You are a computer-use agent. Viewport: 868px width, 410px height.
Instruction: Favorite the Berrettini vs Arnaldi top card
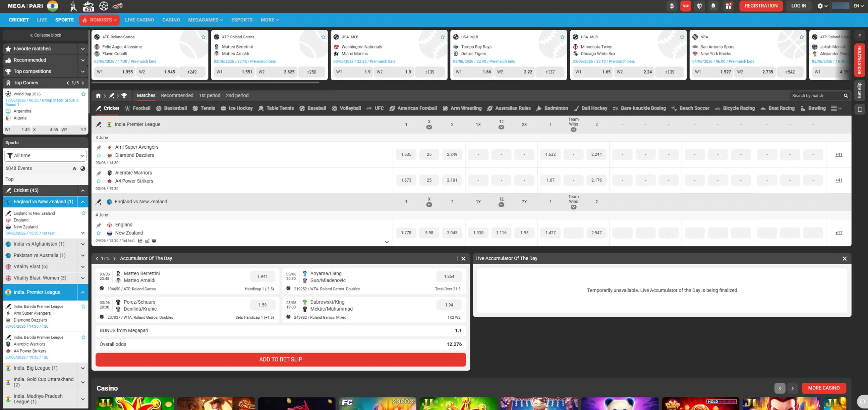[323, 37]
